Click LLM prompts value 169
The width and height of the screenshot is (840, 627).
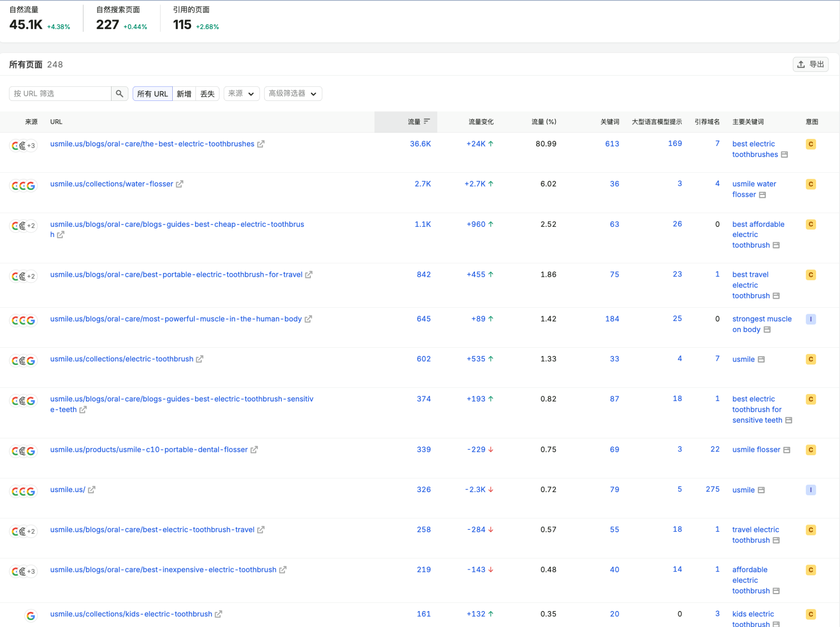click(675, 144)
